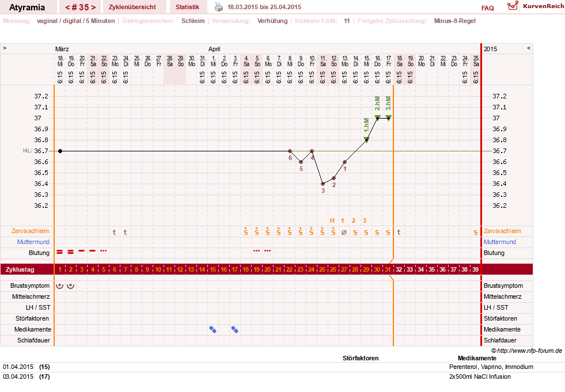The height and width of the screenshot is (392, 565).
Task: Click the breast symptom icon on day 1
Action: (x=60, y=286)
